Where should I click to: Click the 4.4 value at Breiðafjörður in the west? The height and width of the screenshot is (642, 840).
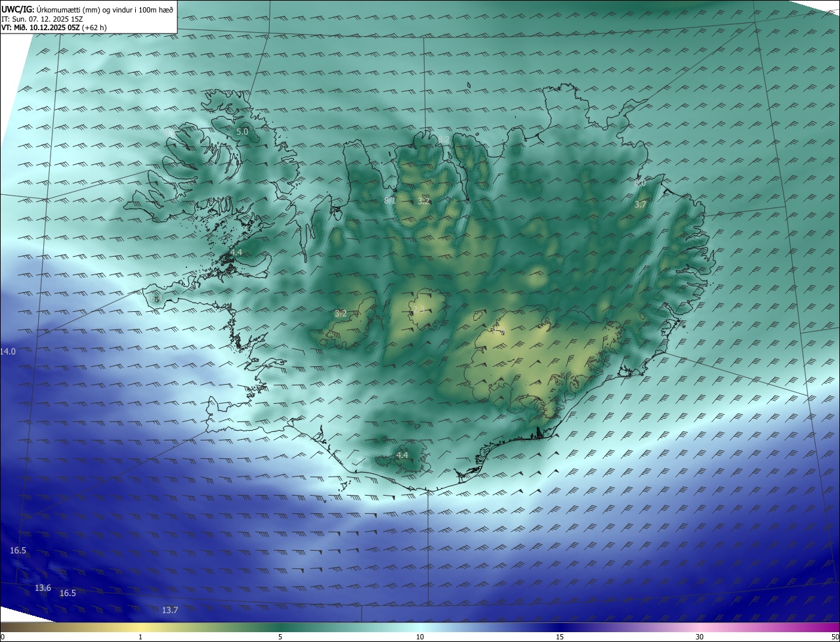tap(236, 252)
